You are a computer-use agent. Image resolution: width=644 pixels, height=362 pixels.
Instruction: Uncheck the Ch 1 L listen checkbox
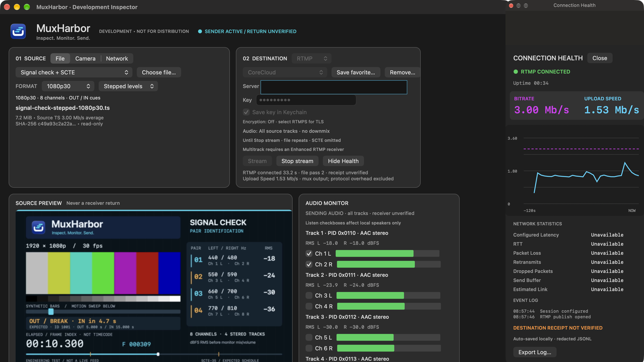point(309,254)
